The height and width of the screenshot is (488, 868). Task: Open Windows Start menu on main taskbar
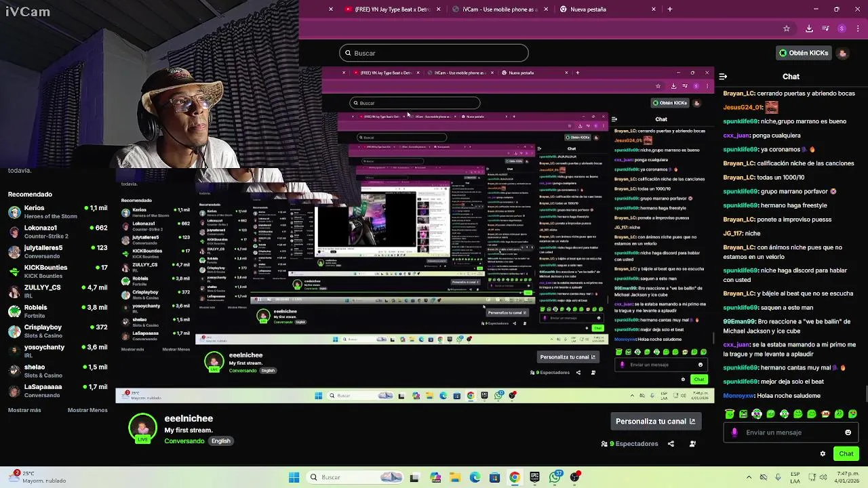[294, 477]
